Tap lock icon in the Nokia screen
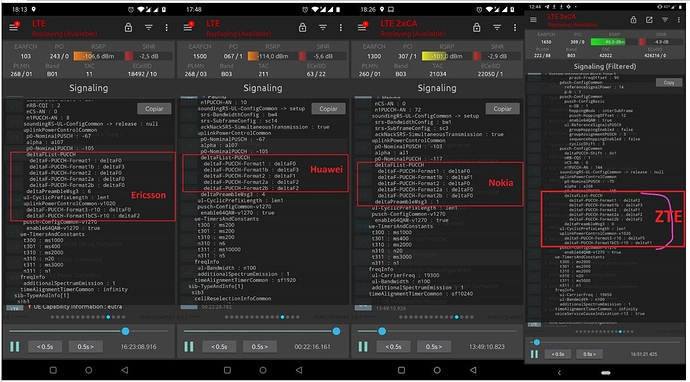The image size is (690, 382). coord(477,27)
